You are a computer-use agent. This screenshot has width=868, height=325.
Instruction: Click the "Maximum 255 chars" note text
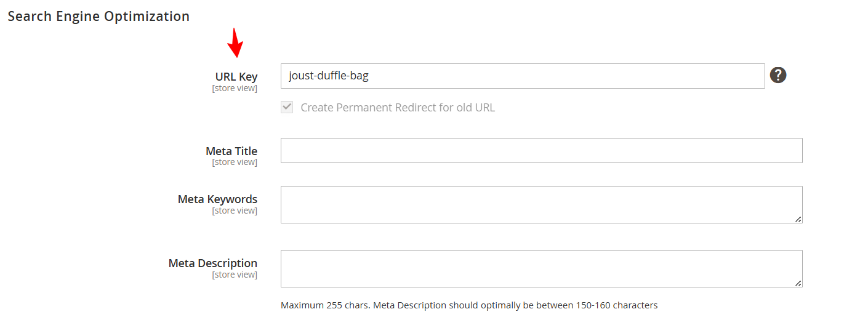pos(469,305)
